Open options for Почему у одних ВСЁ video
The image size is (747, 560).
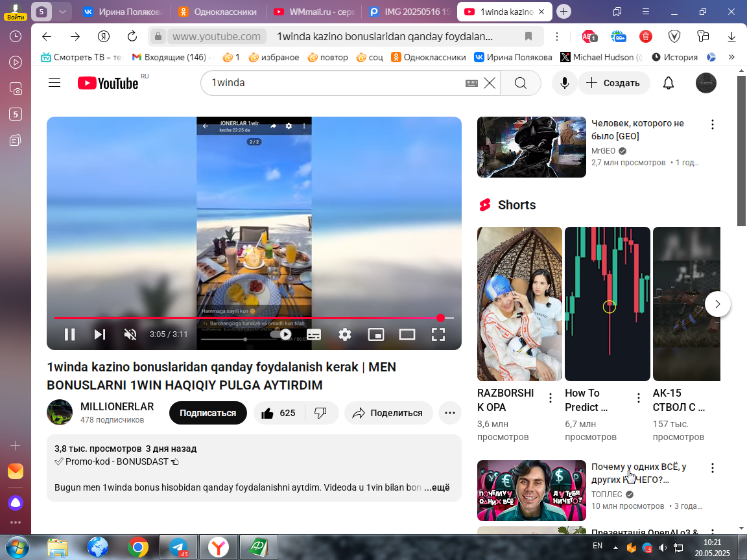pyautogui.click(x=712, y=468)
